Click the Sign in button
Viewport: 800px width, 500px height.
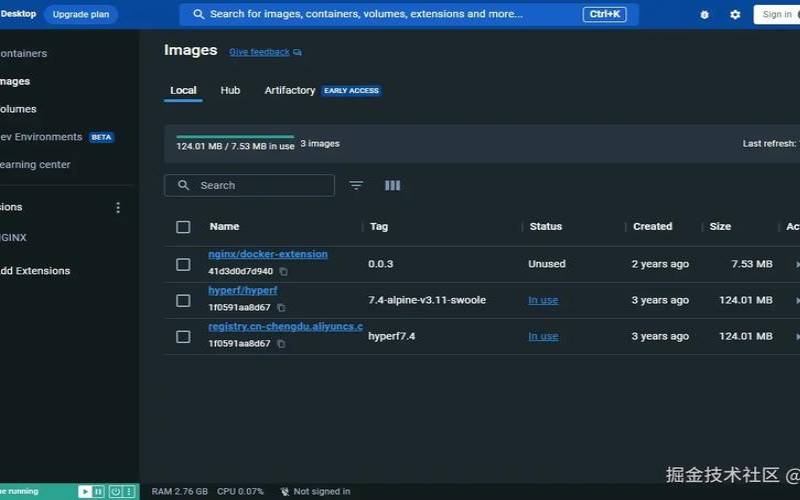777,14
